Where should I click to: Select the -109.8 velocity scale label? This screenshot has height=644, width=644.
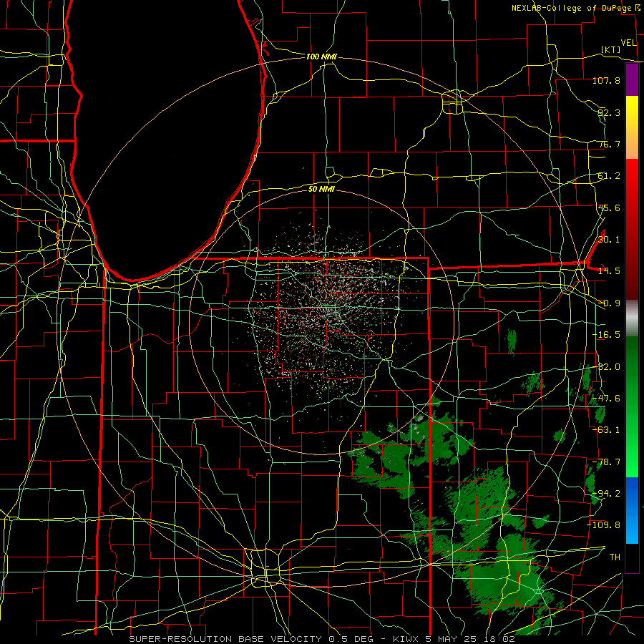pos(604,525)
